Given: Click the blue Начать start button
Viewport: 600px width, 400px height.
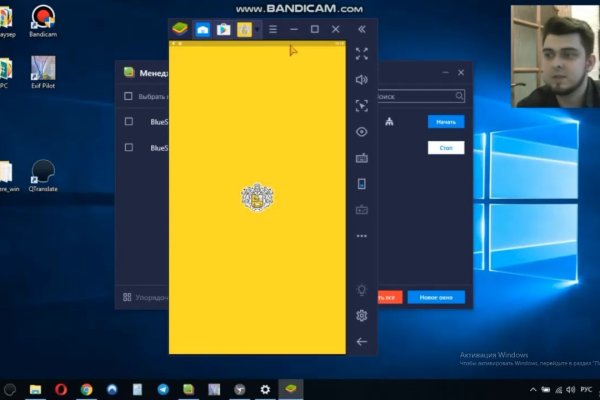Looking at the screenshot, I should (446, 122).
